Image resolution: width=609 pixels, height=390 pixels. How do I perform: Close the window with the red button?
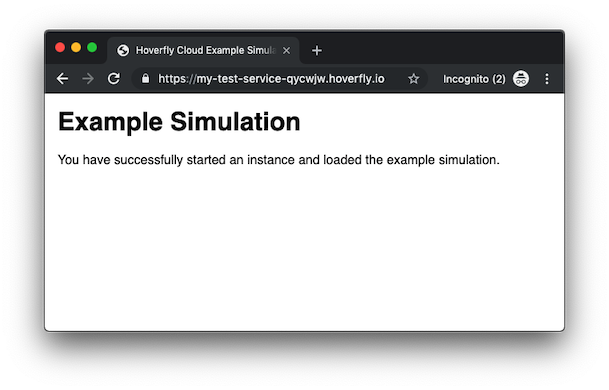60,47
